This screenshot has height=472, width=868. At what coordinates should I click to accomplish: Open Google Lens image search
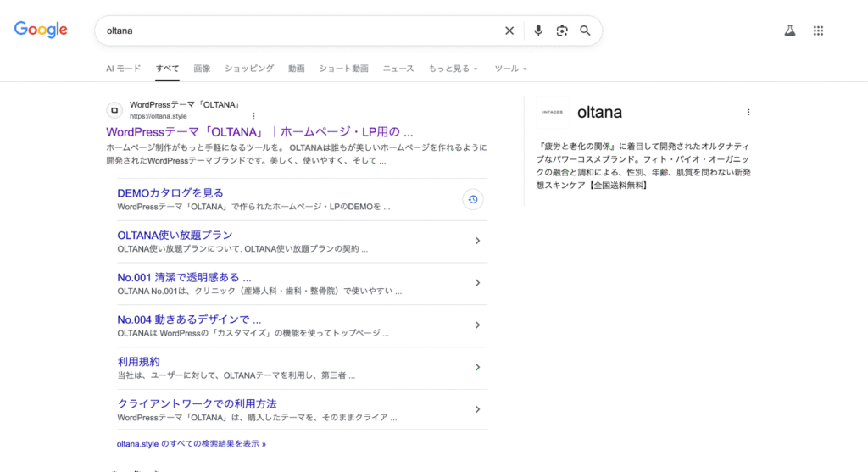(x=561, y=31)
